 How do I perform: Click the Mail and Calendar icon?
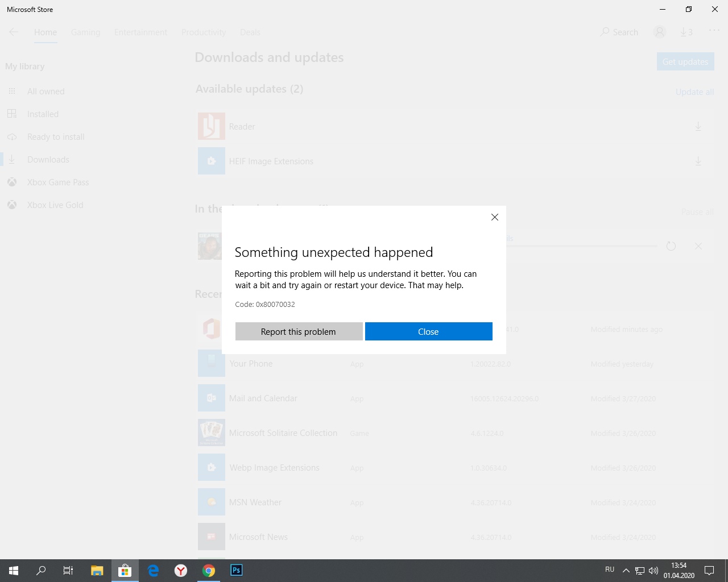click(212, 398)
